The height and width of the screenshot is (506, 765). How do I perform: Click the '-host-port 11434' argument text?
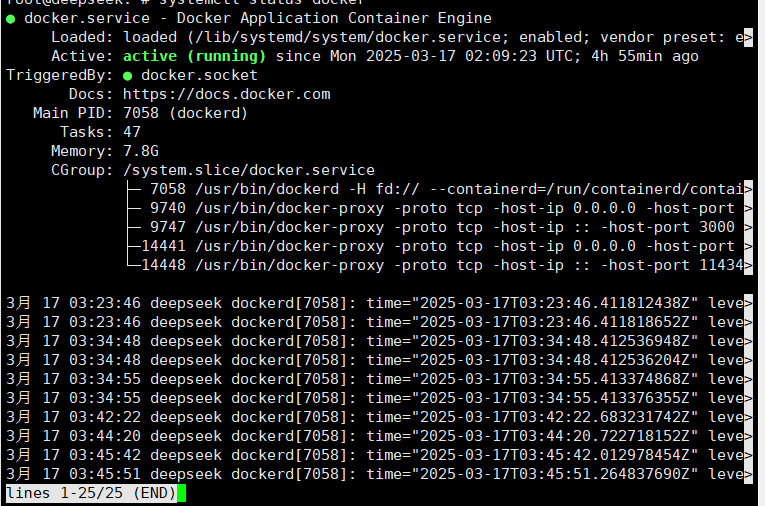[672, 265]
